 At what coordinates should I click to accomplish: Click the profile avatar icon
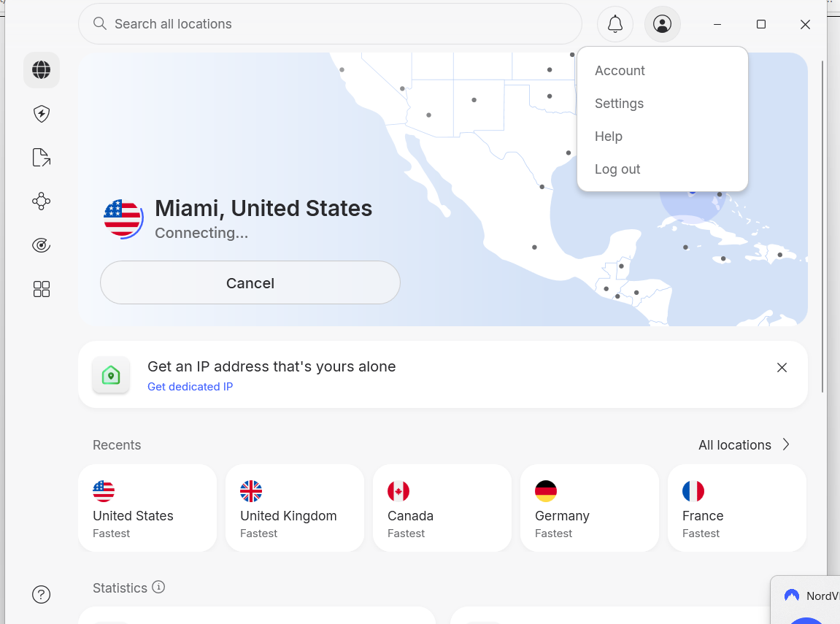coord(662,24)
